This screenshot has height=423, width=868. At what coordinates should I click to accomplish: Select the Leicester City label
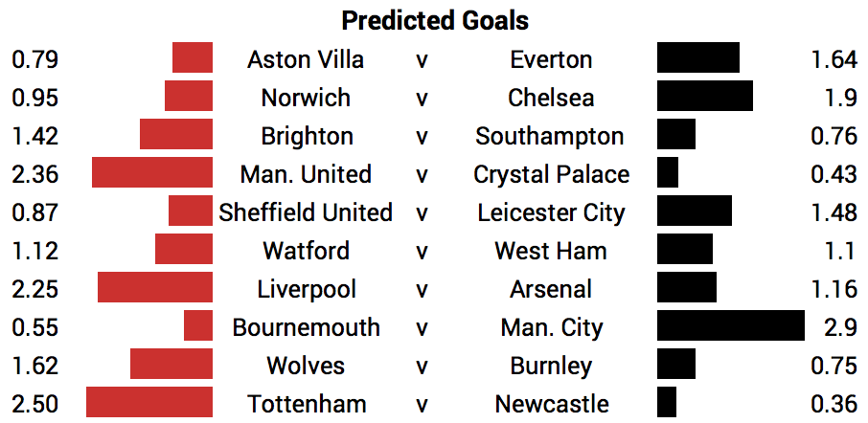pyautogui.click(x=551, y=212)
